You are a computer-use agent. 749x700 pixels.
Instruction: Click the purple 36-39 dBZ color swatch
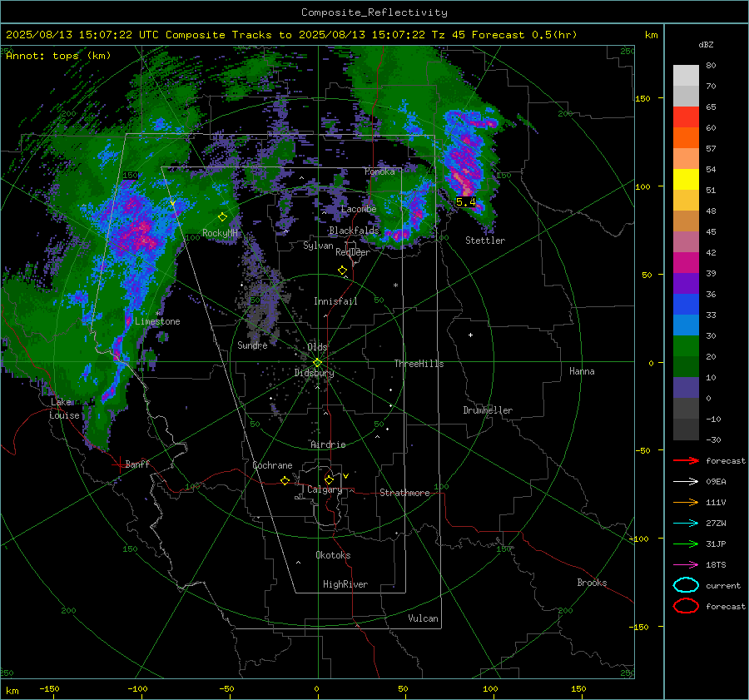[686, 284]
